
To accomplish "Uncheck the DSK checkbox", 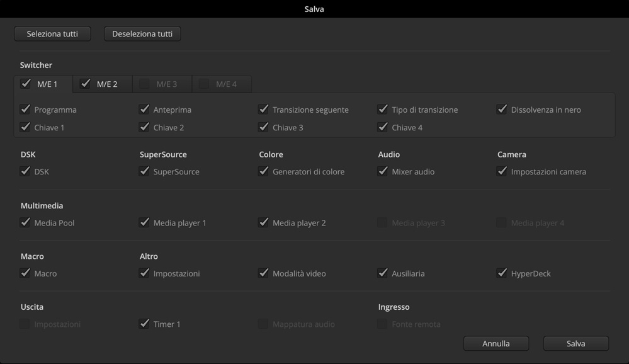I will [x=25, y=171].
